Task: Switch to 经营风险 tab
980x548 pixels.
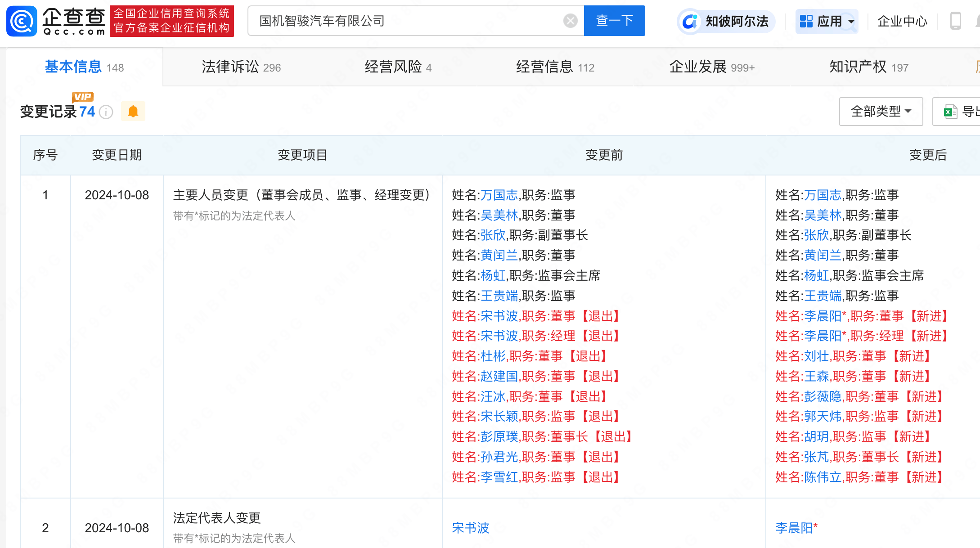Action: [398, 67]
